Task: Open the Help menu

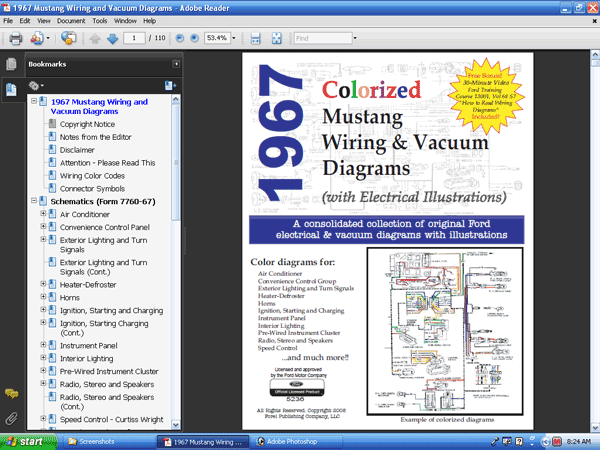Action: click(149, 21)
